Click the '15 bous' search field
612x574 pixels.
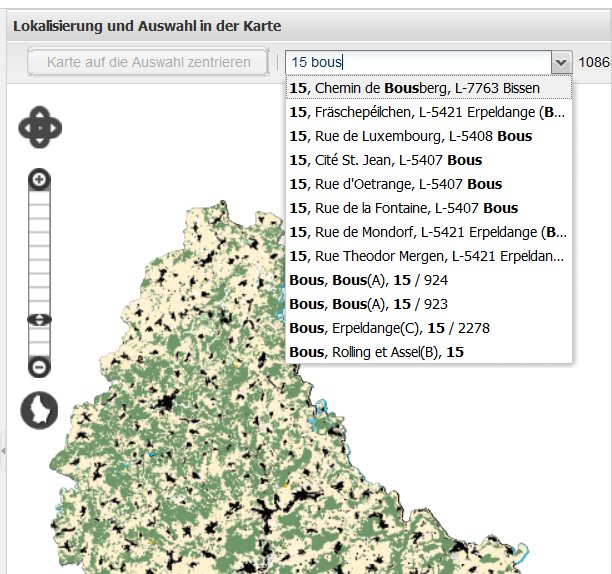[417, 62]
